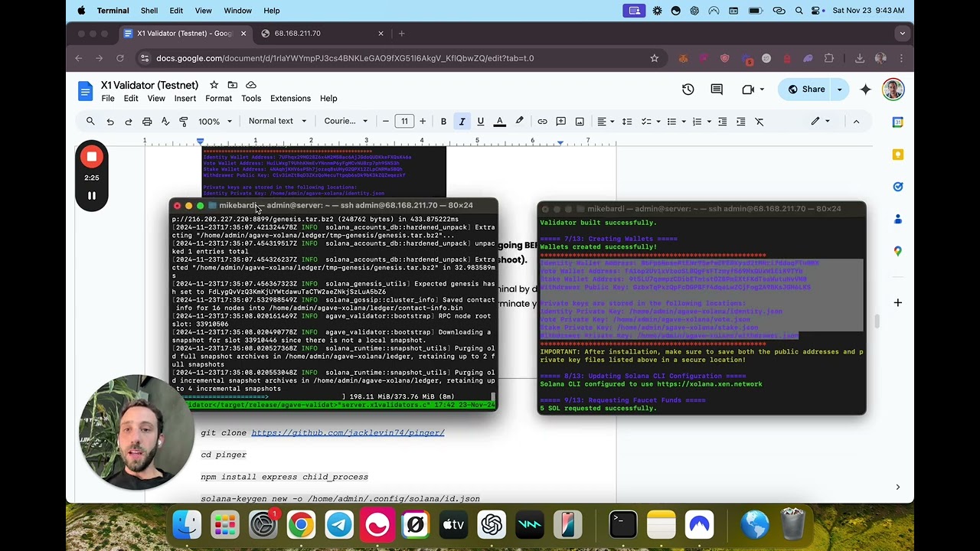This screenshot has height=551, width=980.
Task: Open the Google Meet call menu
Action: pyautogui.click(x=753, y=90)
